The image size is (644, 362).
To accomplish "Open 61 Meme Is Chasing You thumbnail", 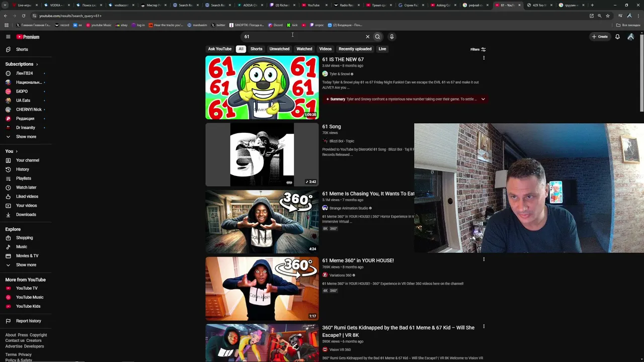I will tap(262, 222).
